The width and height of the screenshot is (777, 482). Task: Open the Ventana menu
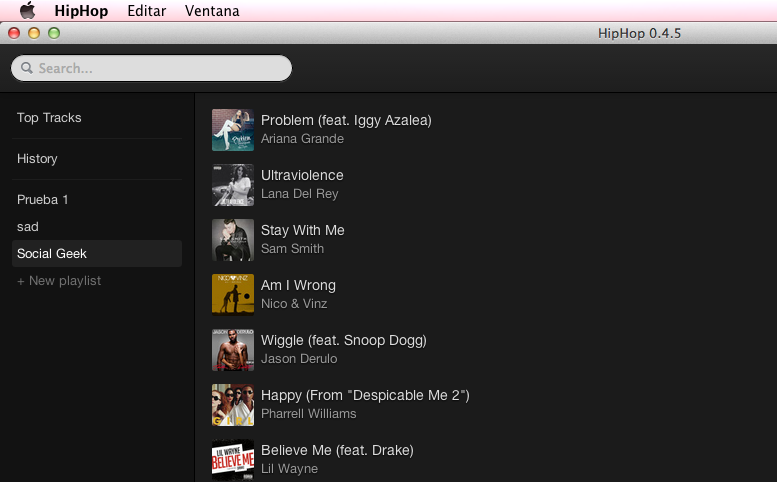[x=212, y=11]
